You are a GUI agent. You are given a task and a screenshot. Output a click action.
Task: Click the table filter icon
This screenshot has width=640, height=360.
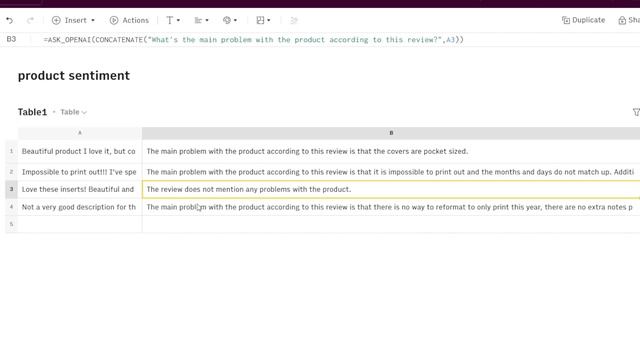point(636,112)
